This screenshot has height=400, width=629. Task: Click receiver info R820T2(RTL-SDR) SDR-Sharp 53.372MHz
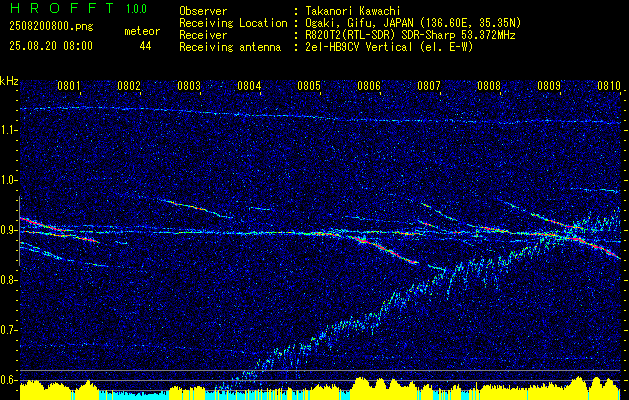click(x=409, y=35)
